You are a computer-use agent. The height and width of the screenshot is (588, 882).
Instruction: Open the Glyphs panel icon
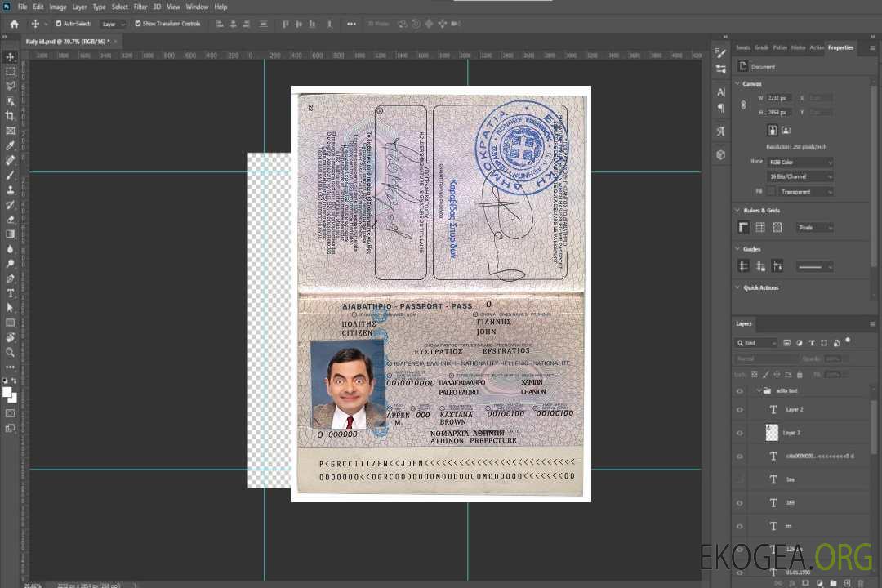tap(720, 131)
